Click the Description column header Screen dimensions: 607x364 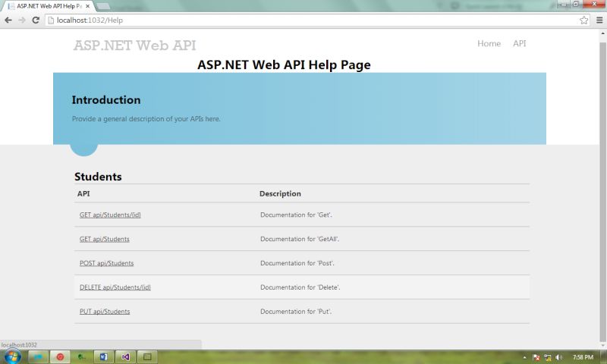(280, 193)
